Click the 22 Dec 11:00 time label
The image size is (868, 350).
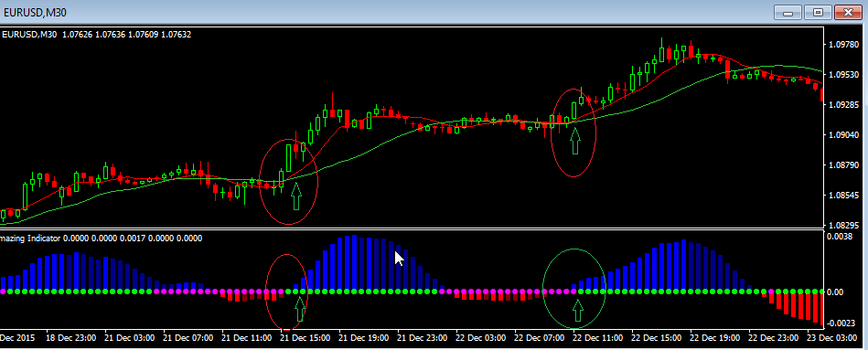(x=599, y=337)
